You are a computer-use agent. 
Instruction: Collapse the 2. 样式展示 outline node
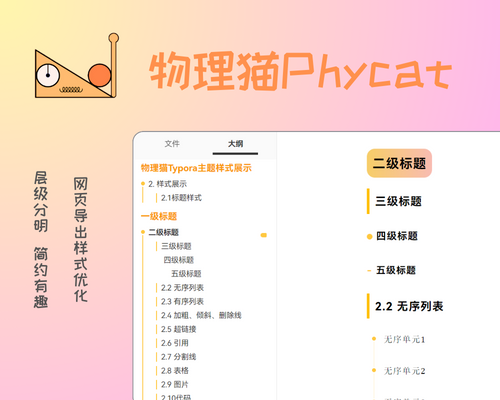(143, 184)
